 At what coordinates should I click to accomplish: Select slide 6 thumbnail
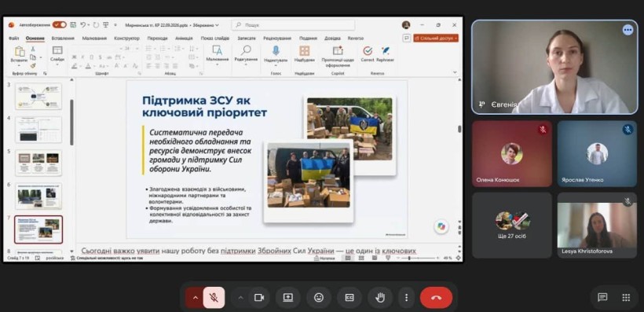pyautogui.click(x=38, y=196)
